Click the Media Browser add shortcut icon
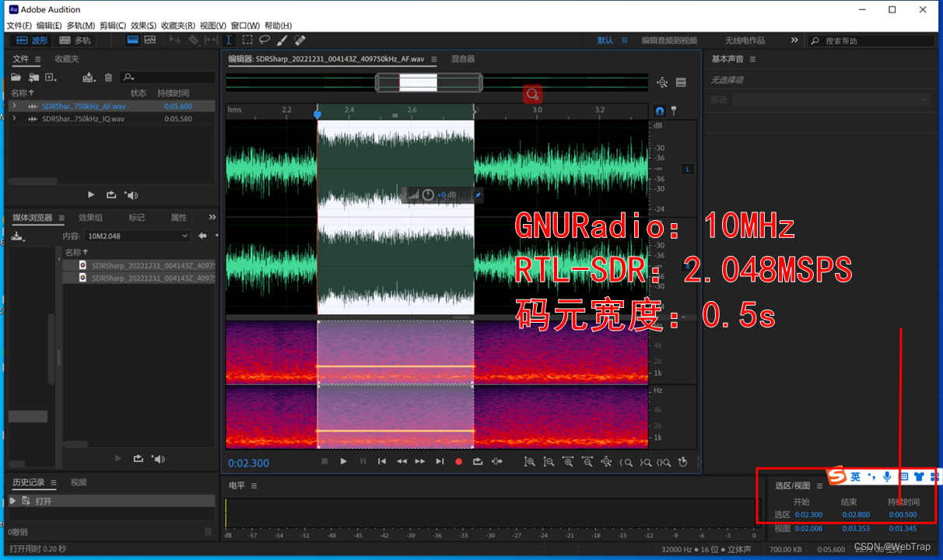This screenshot has width=943, height=560. tap(17, 236)
